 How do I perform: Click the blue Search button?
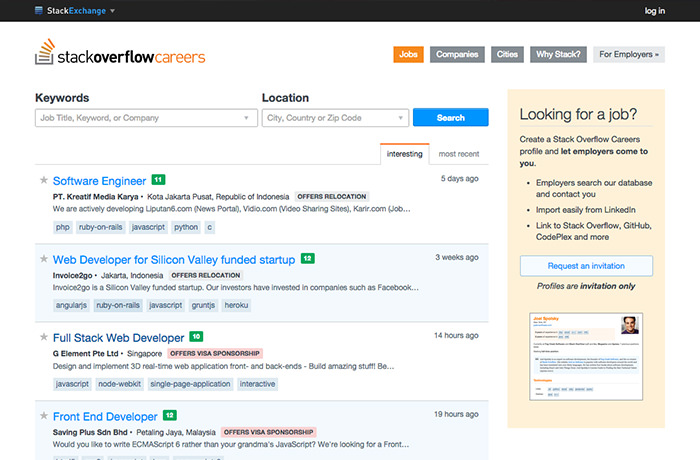450,117
